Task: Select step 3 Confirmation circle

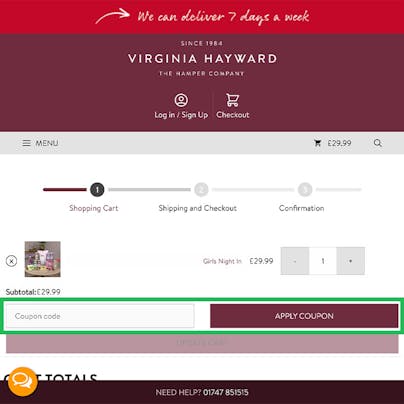Action: coord(305,190)
